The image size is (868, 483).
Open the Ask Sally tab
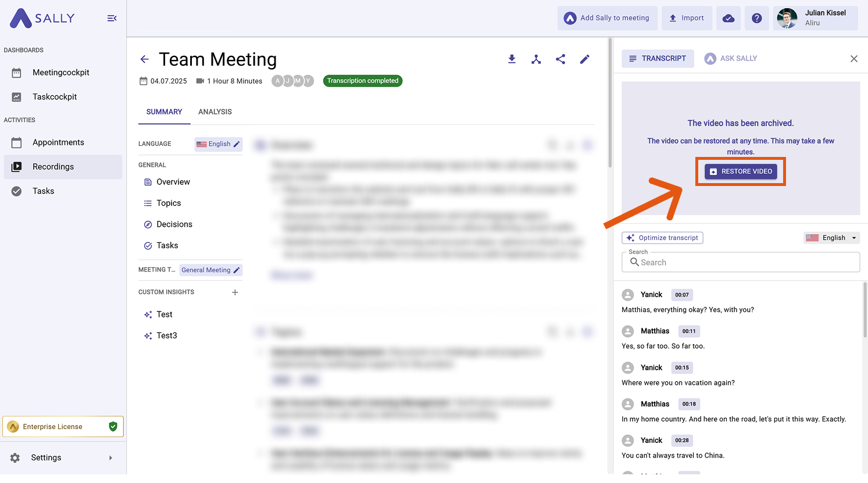click(731, 59)
